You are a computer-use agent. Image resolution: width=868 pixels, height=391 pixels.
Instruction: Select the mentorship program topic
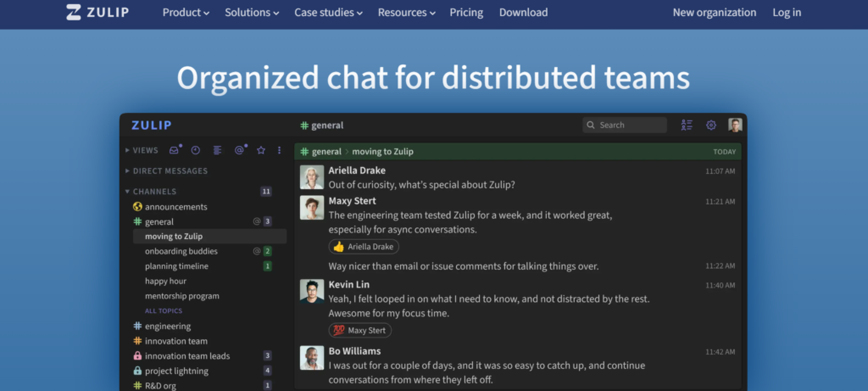(x=182, y=296)
